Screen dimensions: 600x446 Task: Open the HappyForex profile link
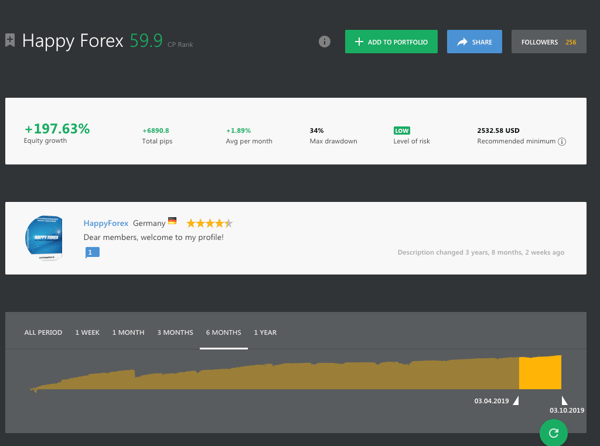(104, 223)
